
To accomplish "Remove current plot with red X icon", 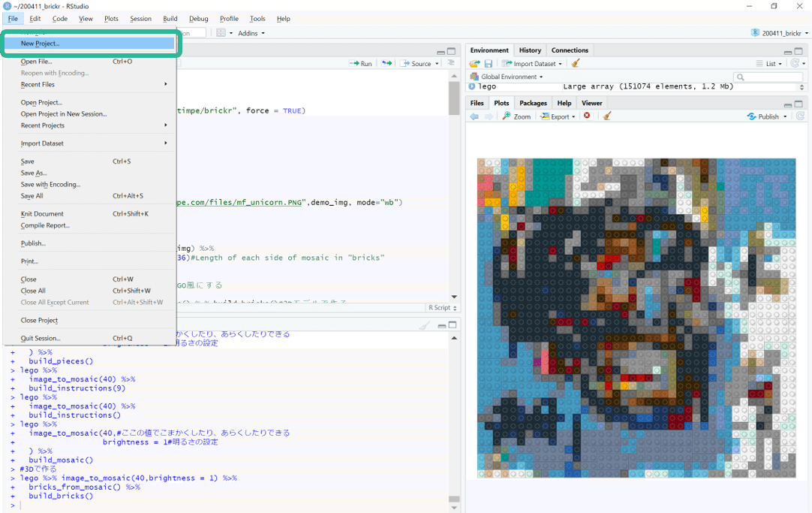I will coord(587,116).
